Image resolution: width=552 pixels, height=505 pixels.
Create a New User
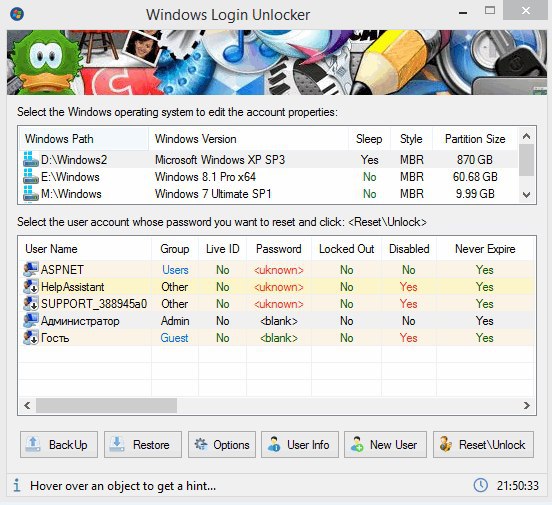click(x=385, y=444)
